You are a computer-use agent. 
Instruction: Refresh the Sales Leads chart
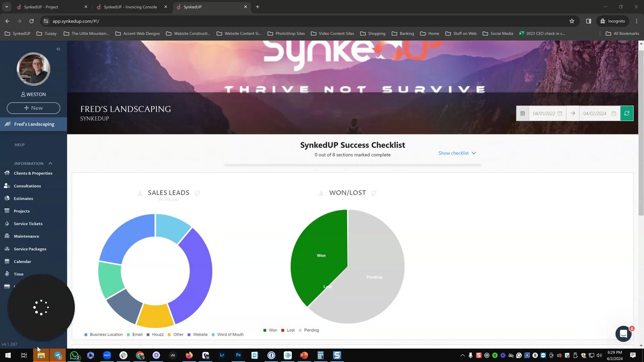tap(197, 193)
